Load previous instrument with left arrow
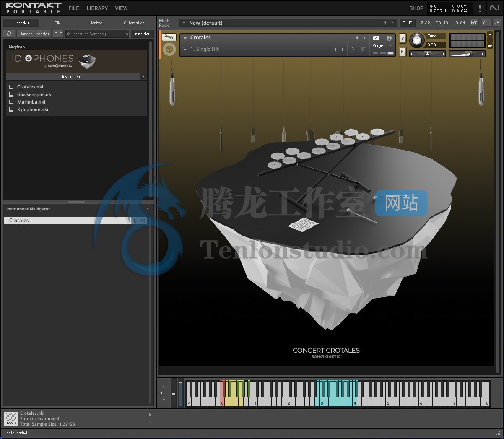504x439 pixels. 357,38
